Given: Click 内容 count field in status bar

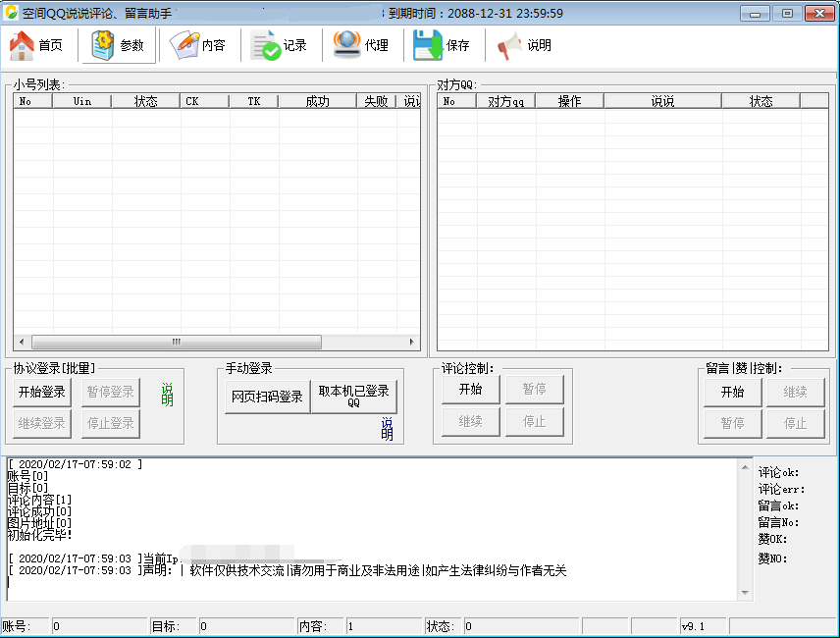Looking at the screenshot, I should [x=384, y=626].
